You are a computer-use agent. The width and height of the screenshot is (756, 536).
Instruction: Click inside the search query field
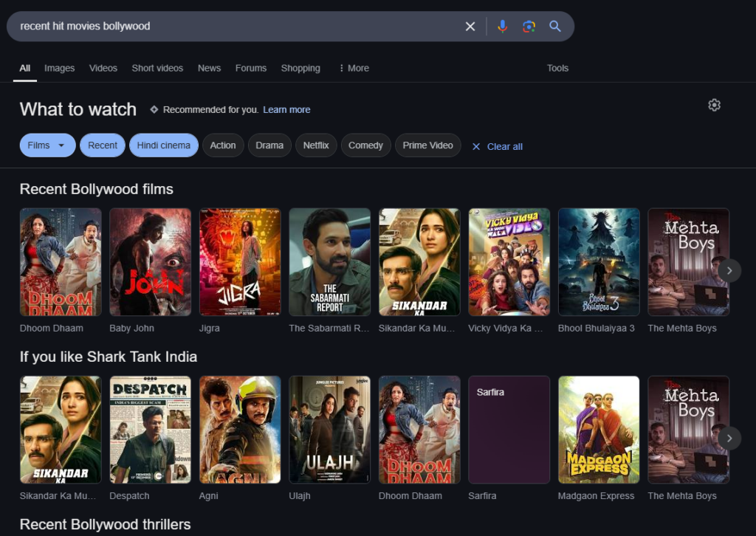point(221,27)
